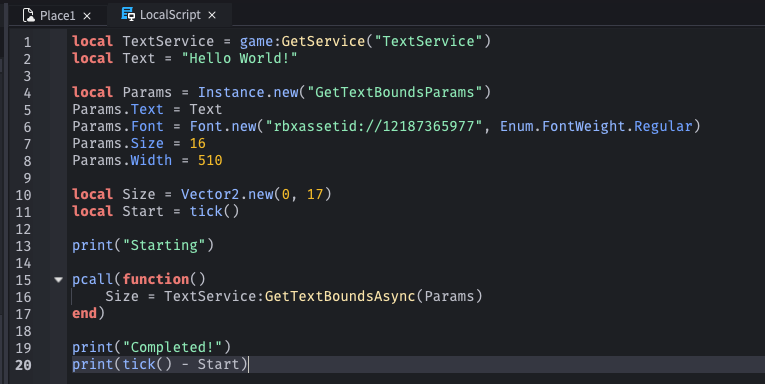Click Instance.new on line 4

pos(248,92)
